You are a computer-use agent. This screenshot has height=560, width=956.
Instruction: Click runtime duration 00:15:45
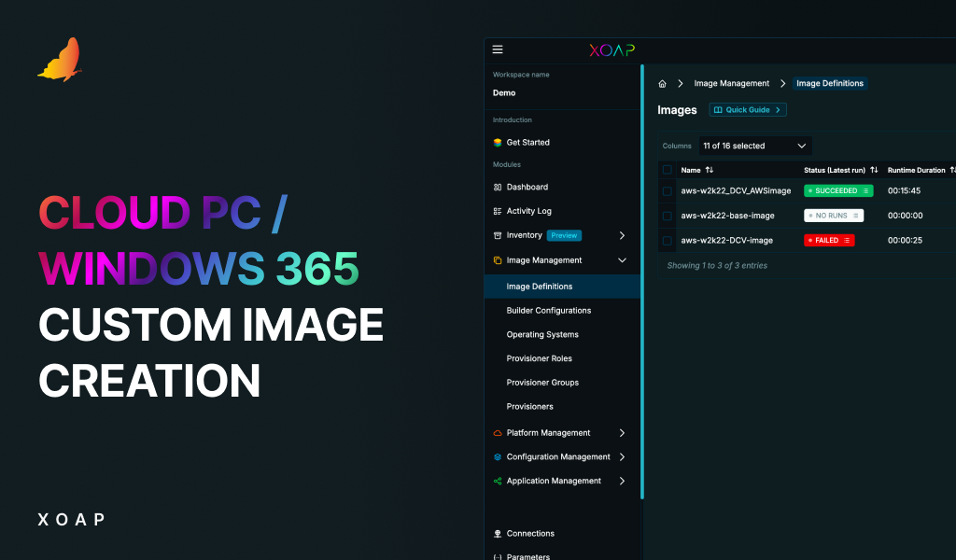coord(904,191)
